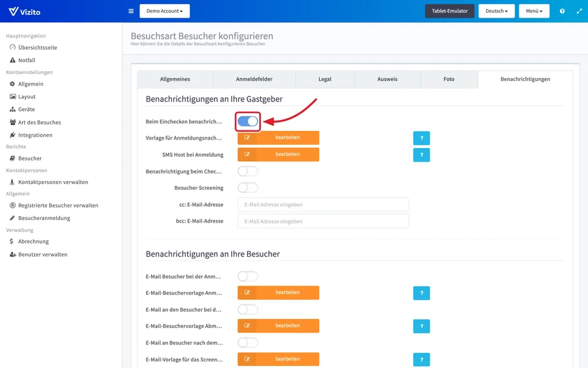Edit SMS Host bei Anmeldung template

point(278,155)
